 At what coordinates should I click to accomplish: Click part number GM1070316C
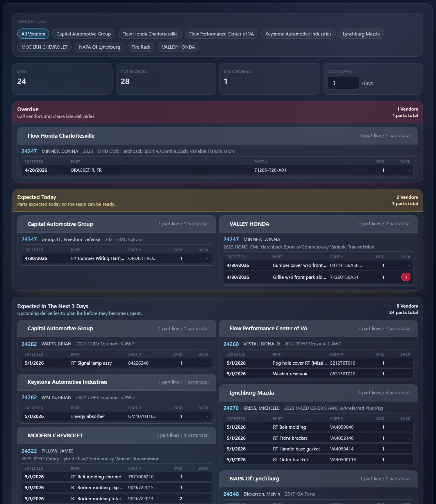[142, 416]
